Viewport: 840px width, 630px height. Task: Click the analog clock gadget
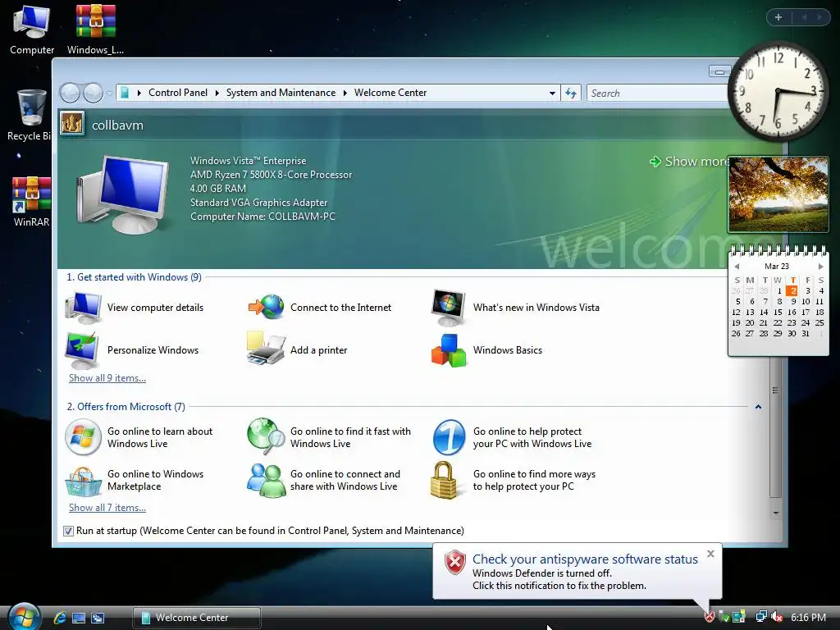coord(778,91)
